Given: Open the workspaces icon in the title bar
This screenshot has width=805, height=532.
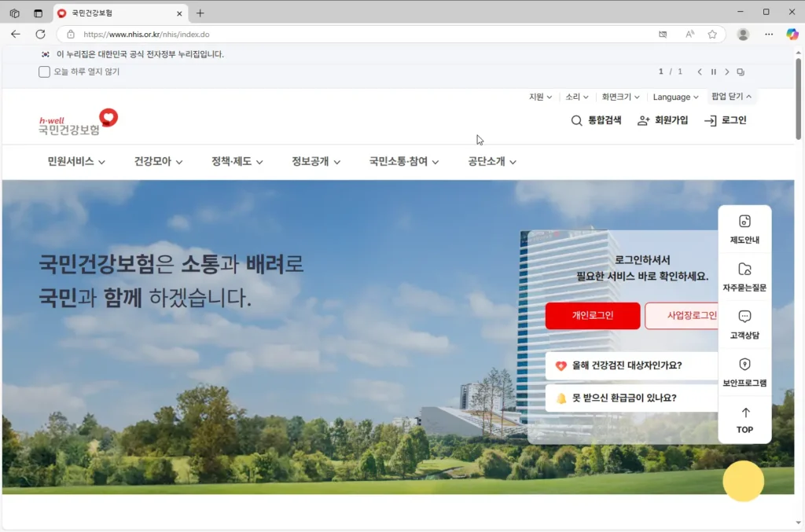Looking at the screenshot, I should 15,13.
